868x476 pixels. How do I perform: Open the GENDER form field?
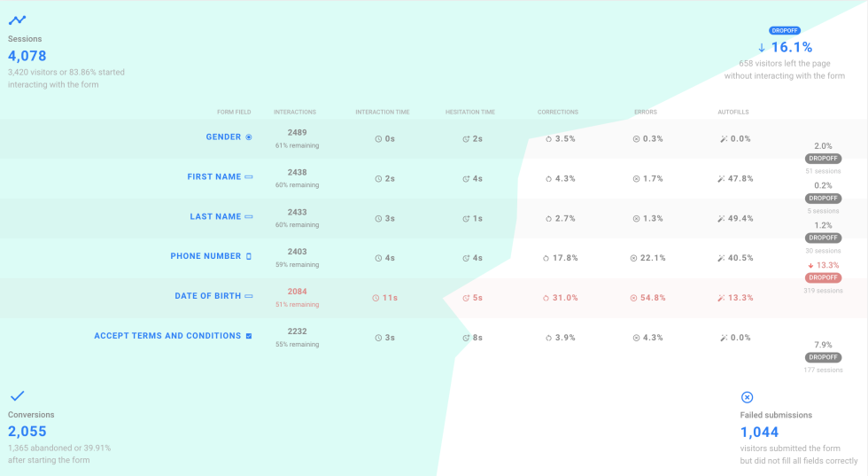(x=223, y=137)
